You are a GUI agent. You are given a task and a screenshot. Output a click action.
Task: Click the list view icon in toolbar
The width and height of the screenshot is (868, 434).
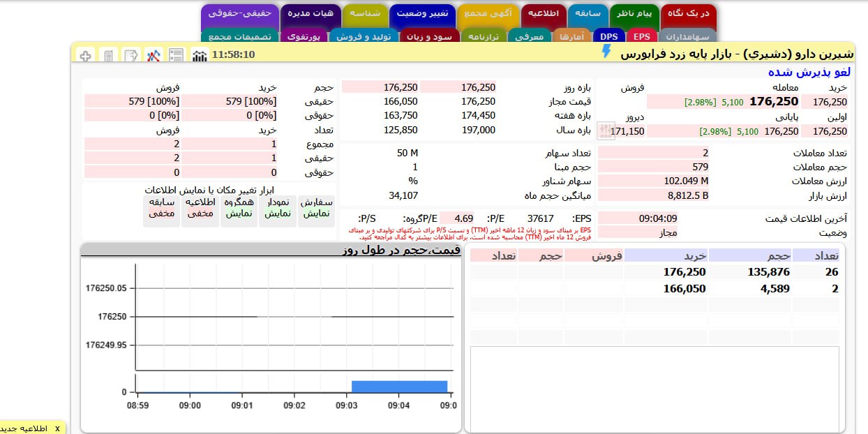click(177, 55)
